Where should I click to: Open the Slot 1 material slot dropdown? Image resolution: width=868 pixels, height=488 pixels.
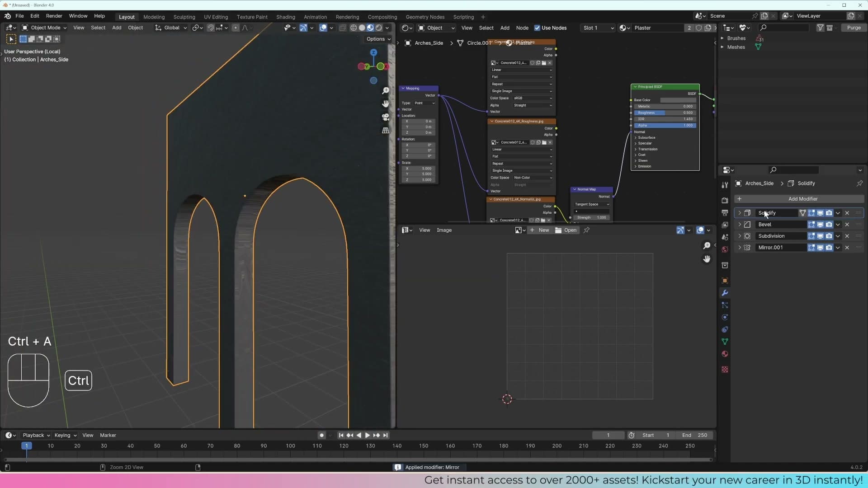pyautogui.click(x=598, y=28)
